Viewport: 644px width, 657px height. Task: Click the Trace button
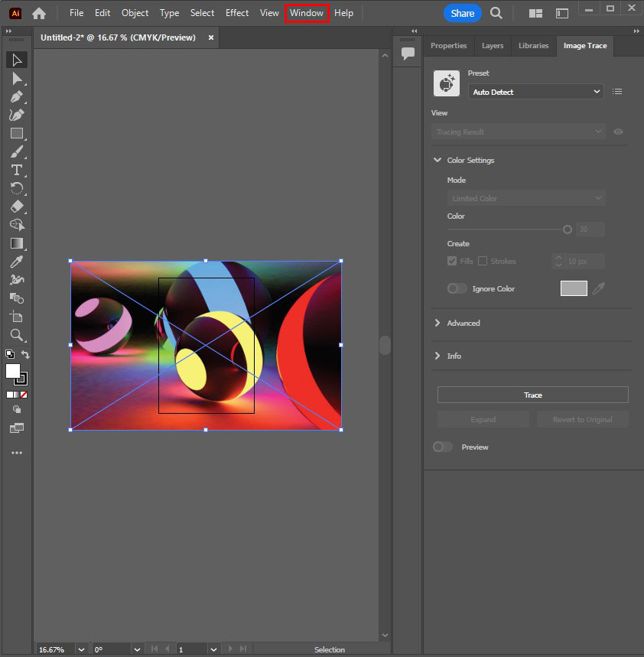tap(532, 395)
